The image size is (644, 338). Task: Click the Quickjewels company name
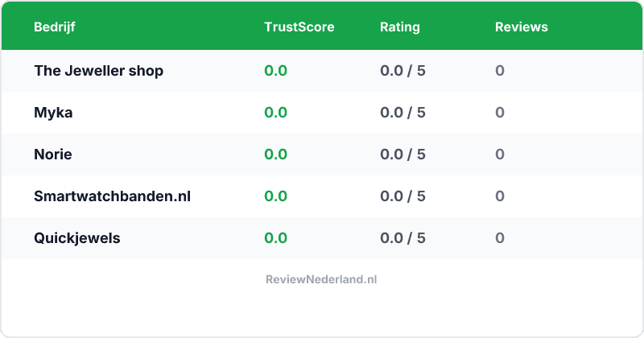click(77, 238)
